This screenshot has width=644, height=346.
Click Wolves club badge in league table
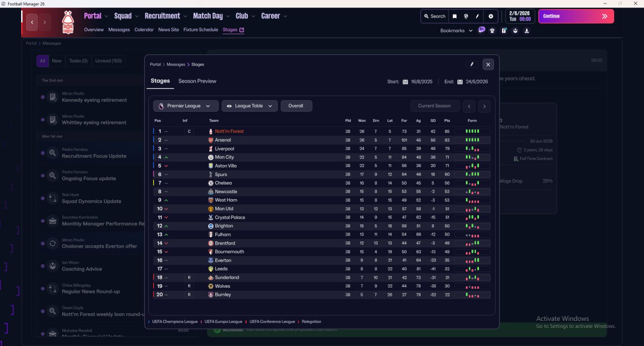click(211, 286)
